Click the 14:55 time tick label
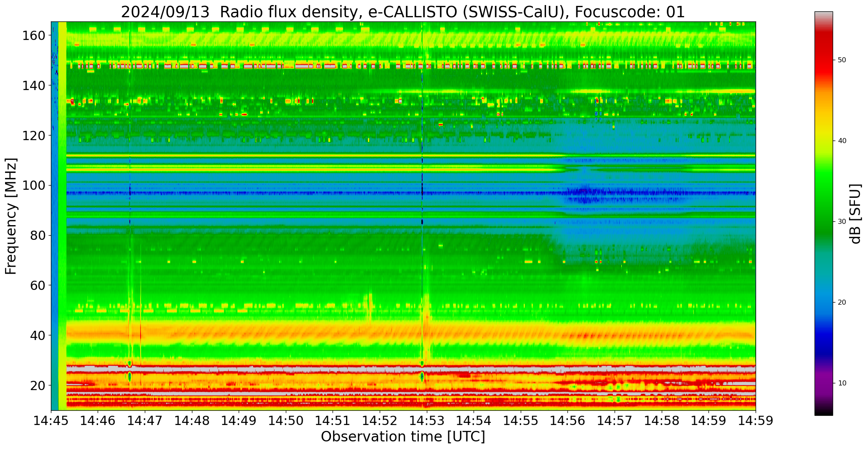This screenshot has width=868, height=449. point(521,420)
